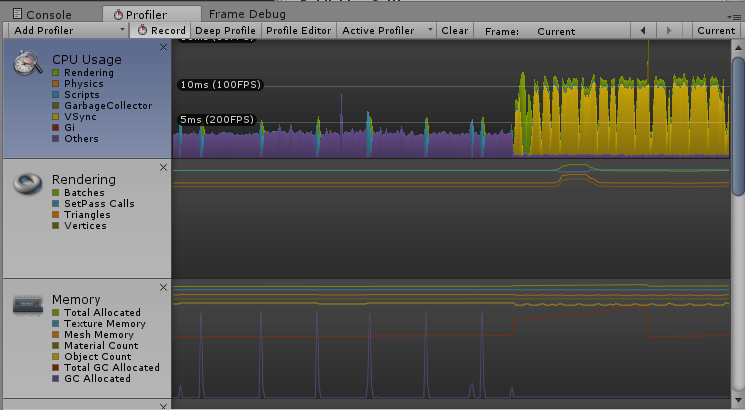Close the CPU Usage profiler module
Image resolution: width=745 pixels, height=410 pixels.
click(163, 48)
